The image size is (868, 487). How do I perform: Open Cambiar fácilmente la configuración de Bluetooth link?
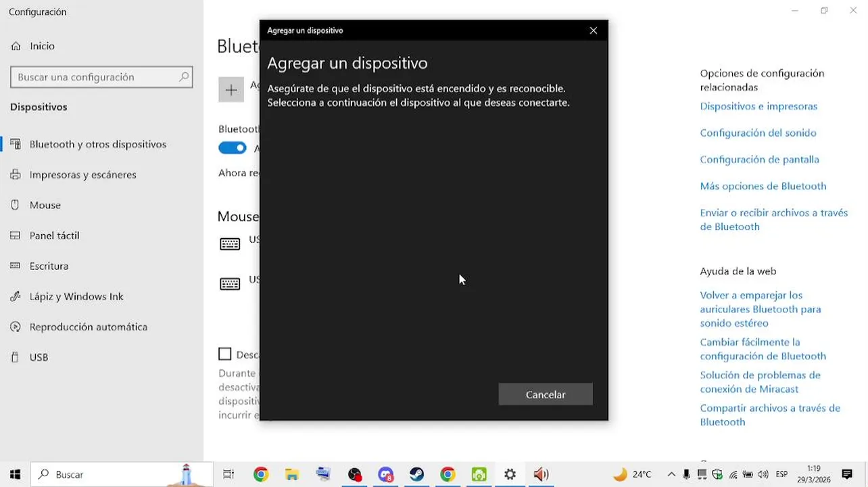coord(763,349)
